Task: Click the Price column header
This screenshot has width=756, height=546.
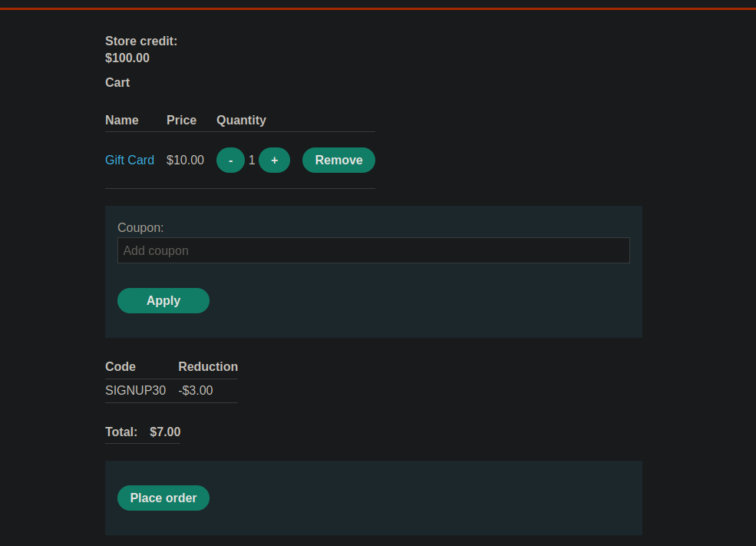Action: click(181, 121)
